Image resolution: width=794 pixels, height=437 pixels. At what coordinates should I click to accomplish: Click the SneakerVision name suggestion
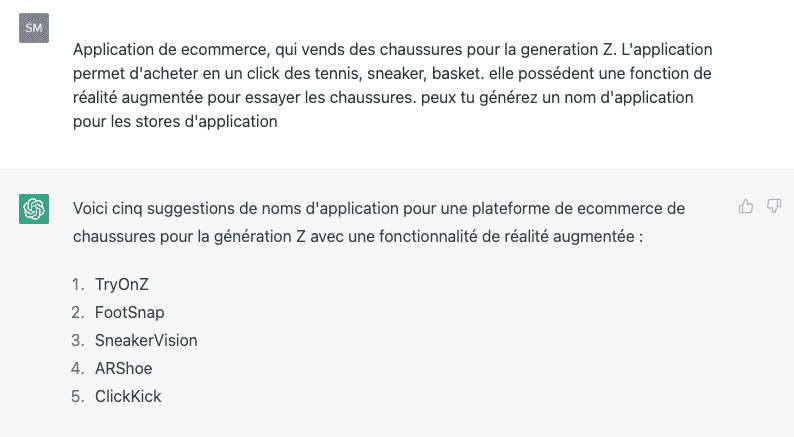[x=146, y=340]
